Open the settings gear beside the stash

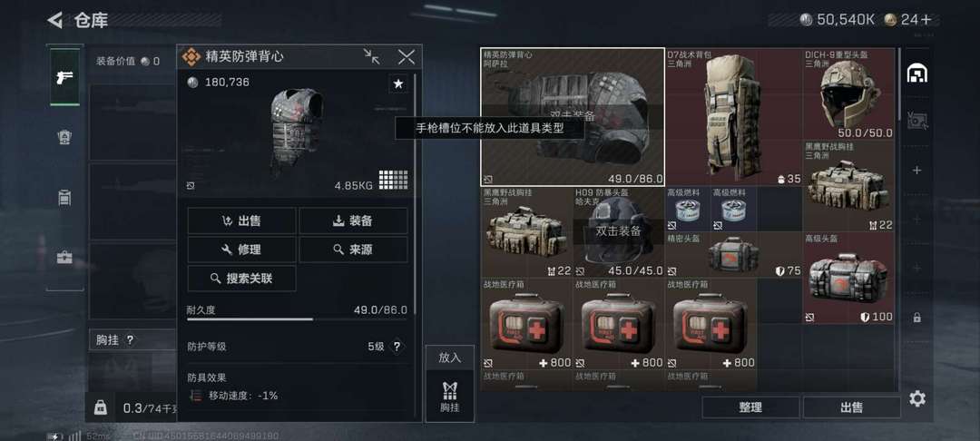pos(916,398)
